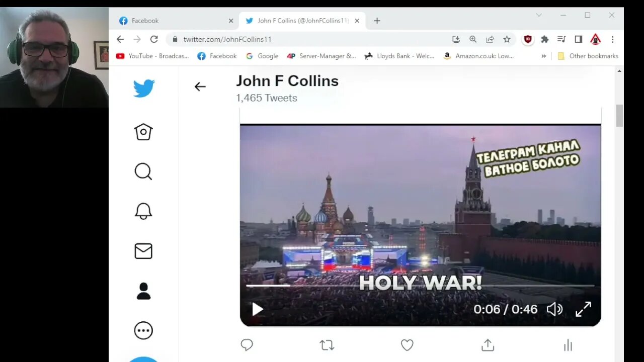This screenshot has height=362, width=644.
Task: Reload the current page
Action: point(154,39)
